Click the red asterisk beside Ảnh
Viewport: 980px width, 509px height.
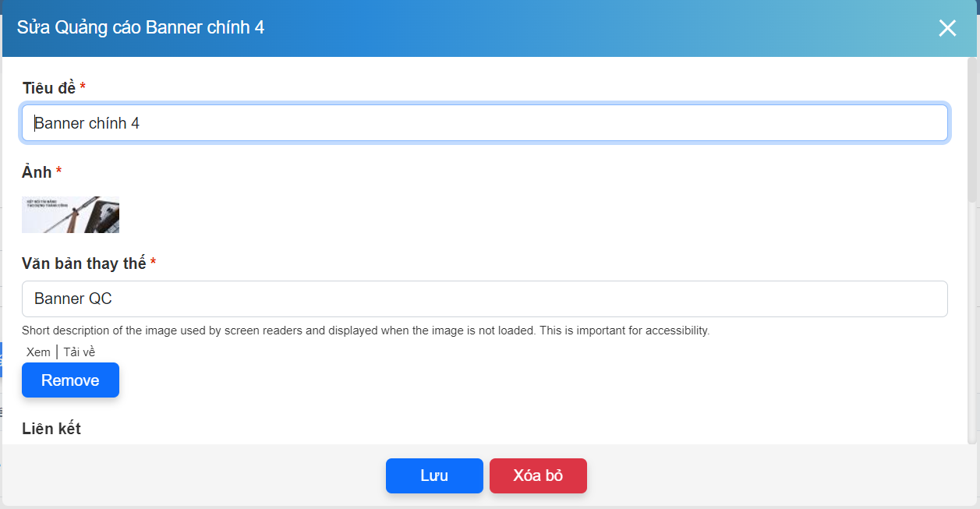[58, 171]
